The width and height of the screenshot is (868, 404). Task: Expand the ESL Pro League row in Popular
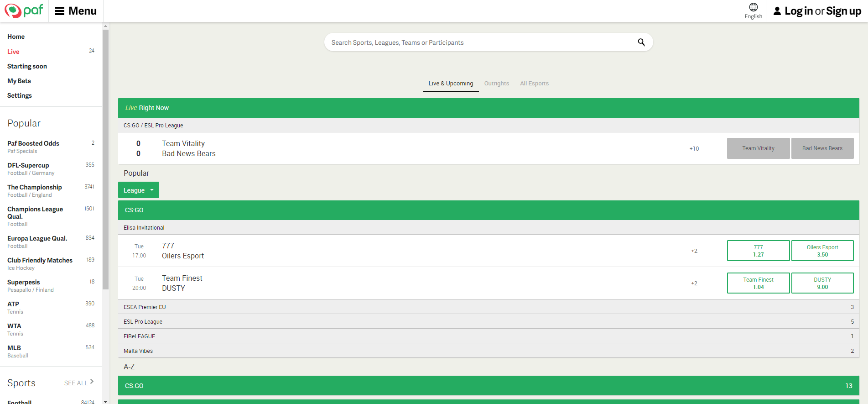tap(489, 321)
